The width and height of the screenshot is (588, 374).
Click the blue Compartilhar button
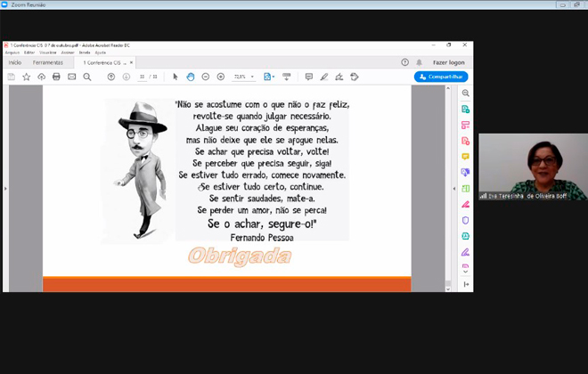click(x=441, y=77)
